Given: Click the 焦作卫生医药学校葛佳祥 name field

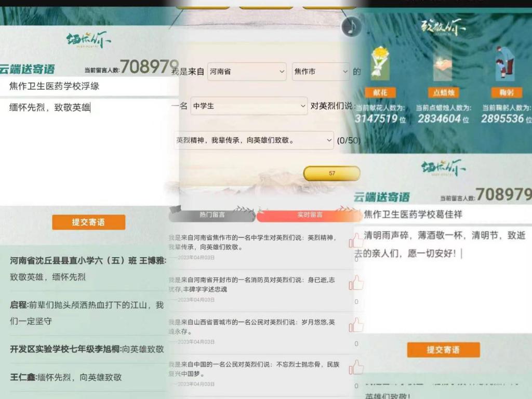Looking at the screenshot, I should pyautogui.click(x=442, y=215).
